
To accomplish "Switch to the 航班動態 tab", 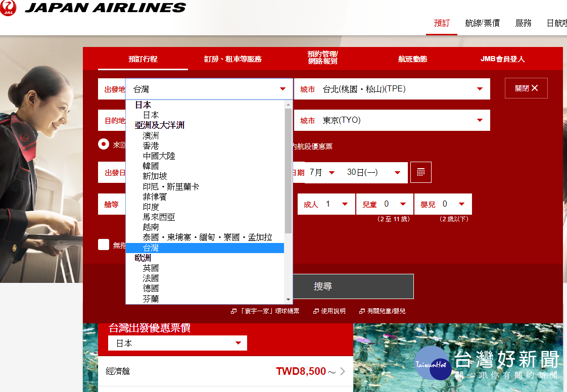I will click(x=412, y=59).
